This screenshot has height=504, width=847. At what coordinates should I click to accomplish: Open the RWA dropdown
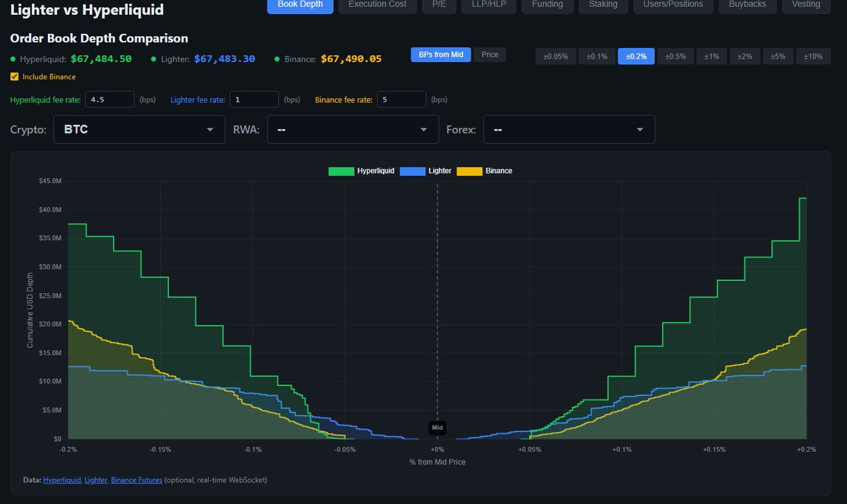click(353, 130)
